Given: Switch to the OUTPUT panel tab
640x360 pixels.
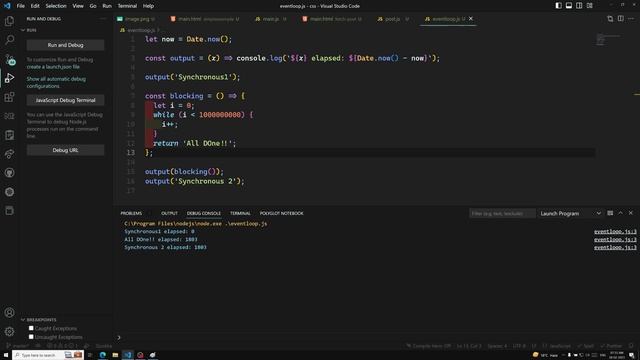Looking at the screenshot, I should (x=169, y=213).
